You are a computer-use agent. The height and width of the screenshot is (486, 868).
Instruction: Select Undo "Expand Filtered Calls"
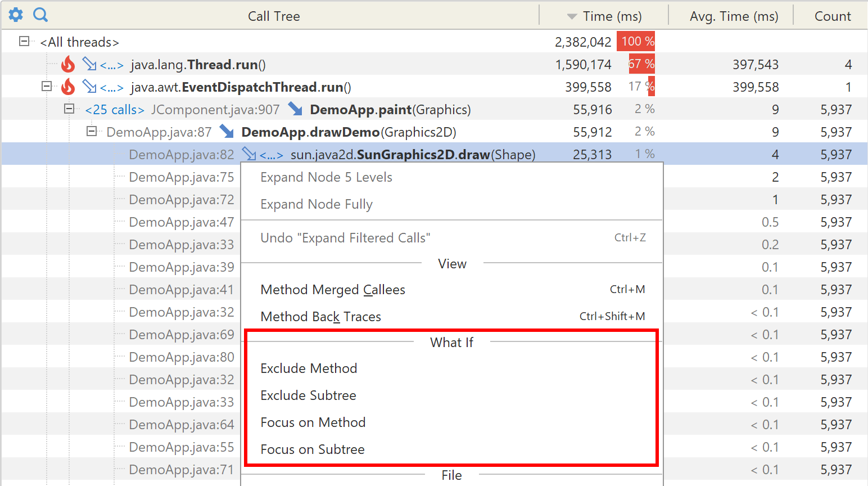[x=452, y=238]
